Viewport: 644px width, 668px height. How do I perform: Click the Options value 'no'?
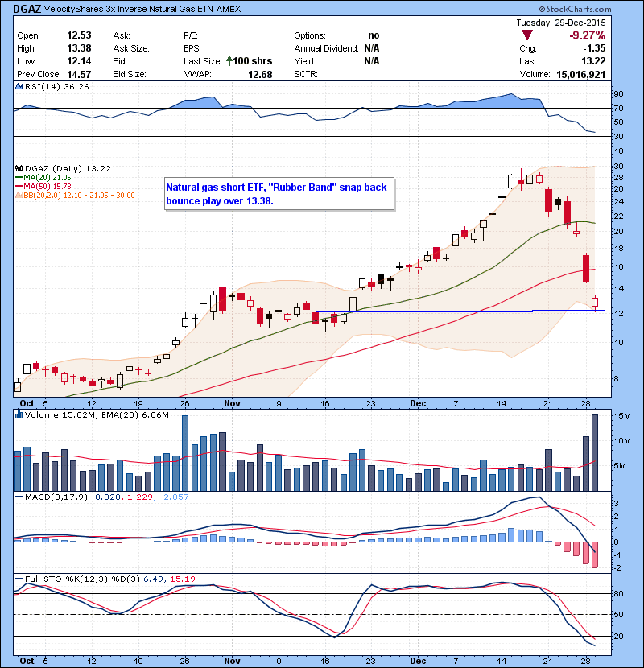pyautogui.click(x=374, y=35)
